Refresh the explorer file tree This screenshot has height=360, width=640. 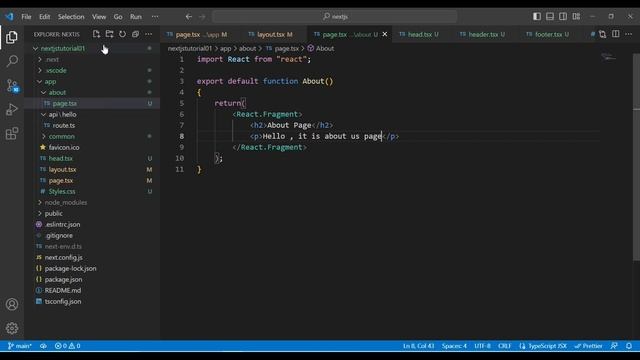pyautogui.click(x=122, y=34)
